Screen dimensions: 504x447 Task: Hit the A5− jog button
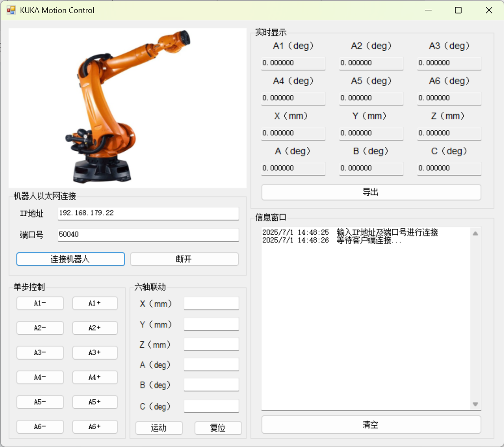click(40, 402)
